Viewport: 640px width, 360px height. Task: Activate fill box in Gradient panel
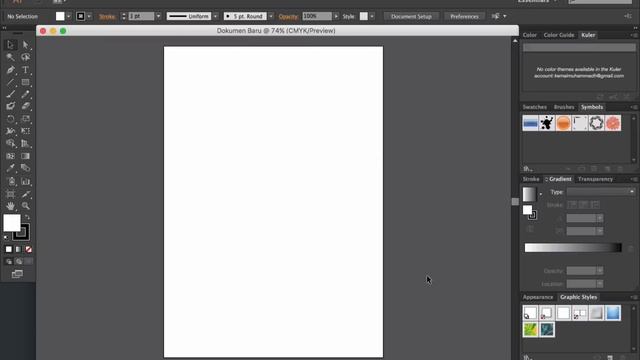coord(527,210)
